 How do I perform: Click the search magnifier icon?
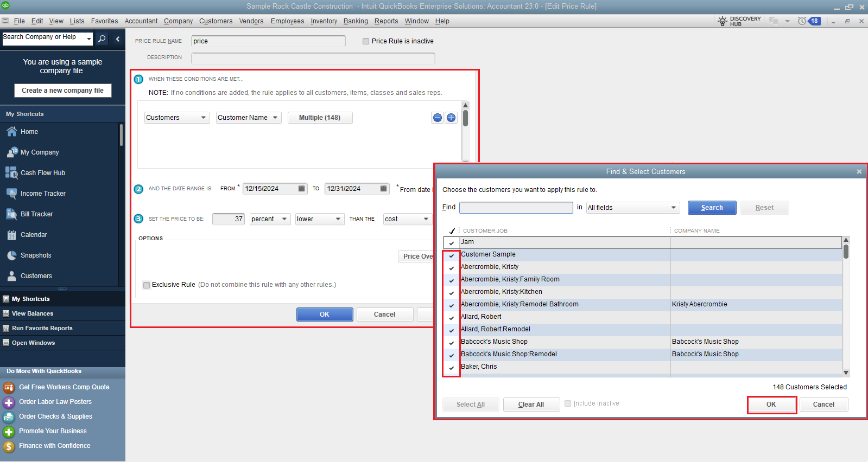(x=102, y=39)
